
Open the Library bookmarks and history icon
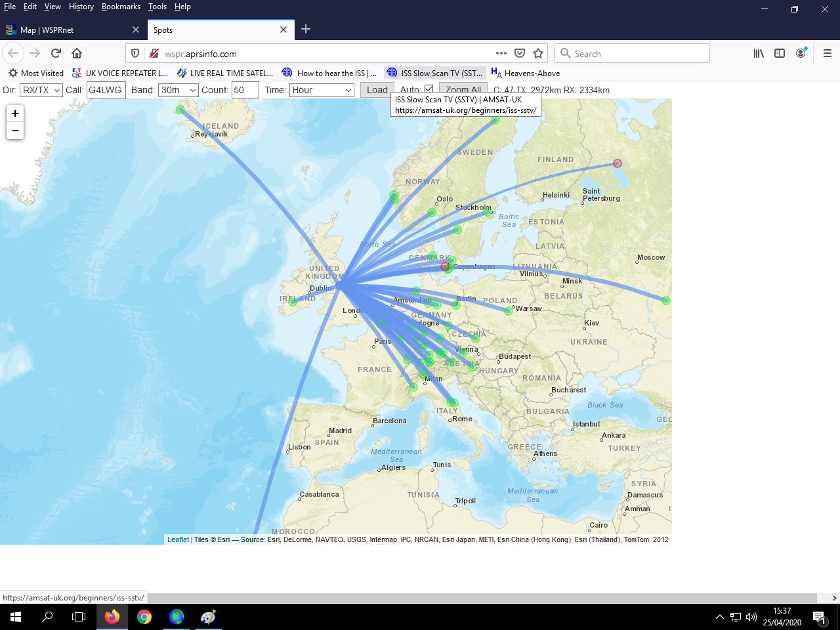point(759,53)
